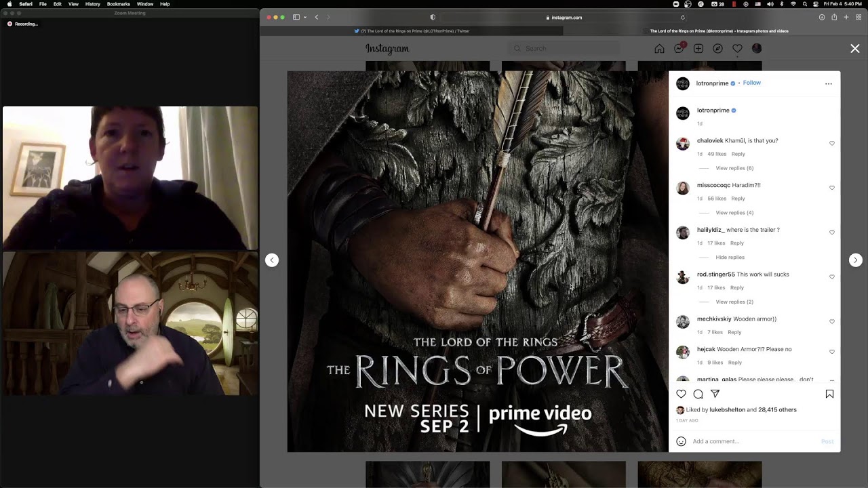868x488 pixels.
Task: Go to the next post with right arrow
Action: [x=856, y=260]
